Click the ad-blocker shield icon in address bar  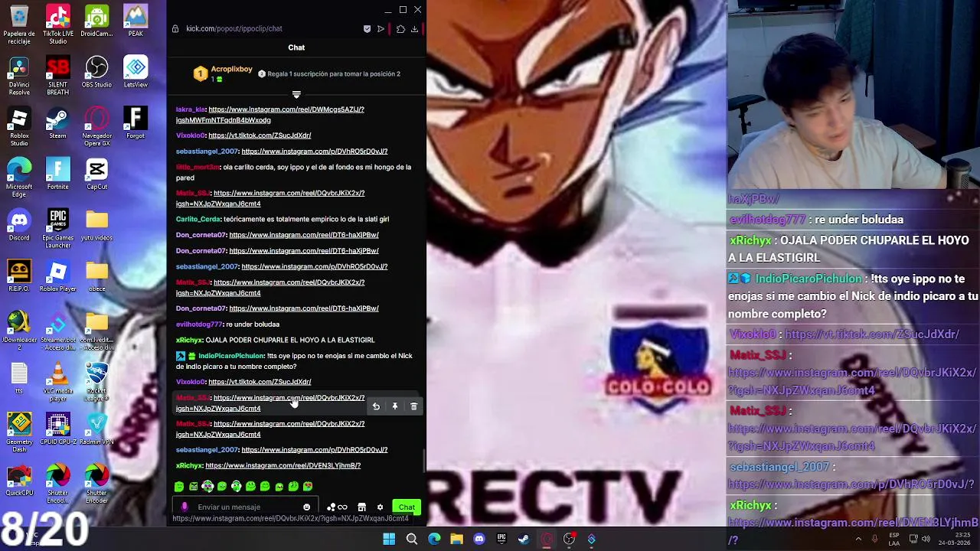pyautogui.click(x=367, y=29)
